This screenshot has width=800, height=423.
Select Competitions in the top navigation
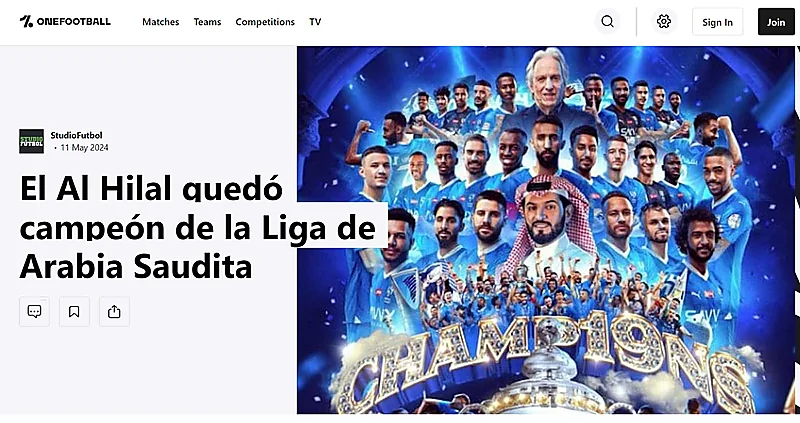[x=265, y=22]
